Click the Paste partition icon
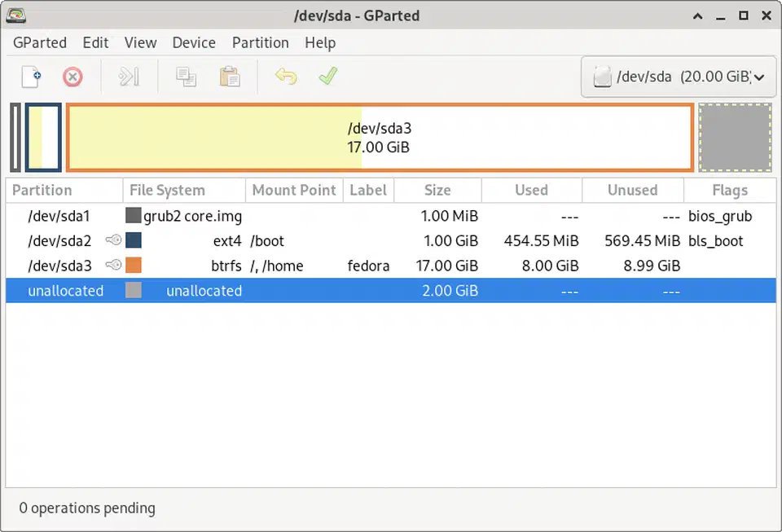 [x=229, y=77]
